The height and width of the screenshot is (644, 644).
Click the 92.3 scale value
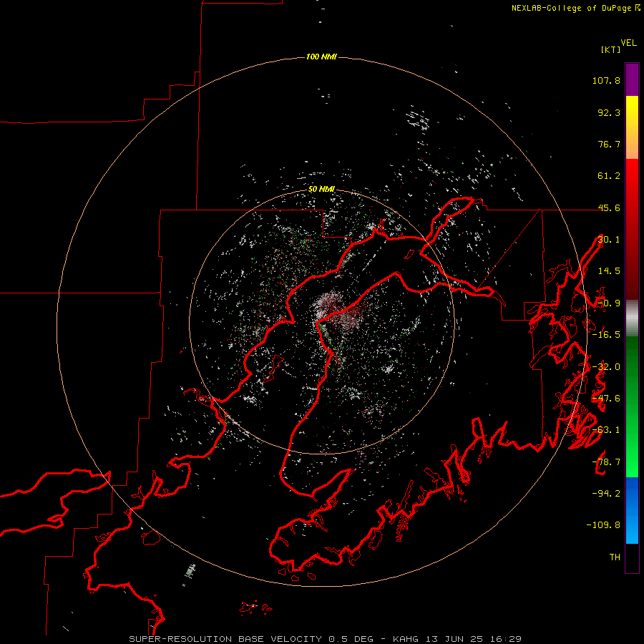pos(609,112)
